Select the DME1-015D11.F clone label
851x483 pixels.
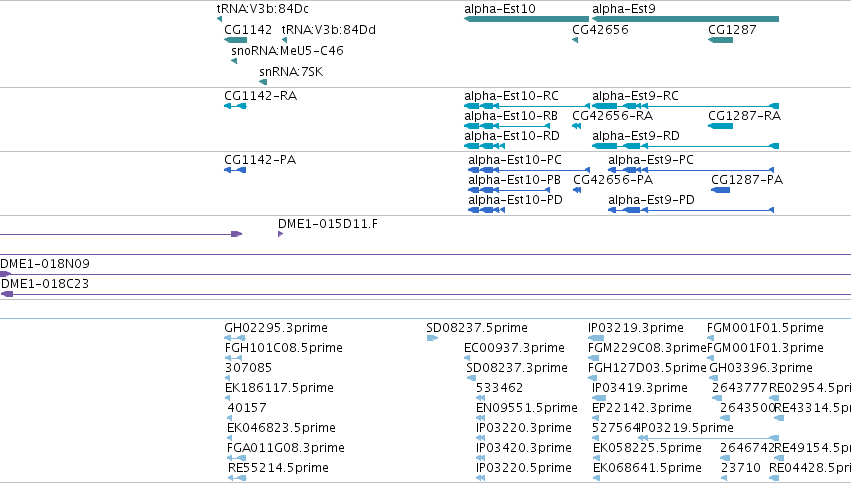click(x=328, y=224)
